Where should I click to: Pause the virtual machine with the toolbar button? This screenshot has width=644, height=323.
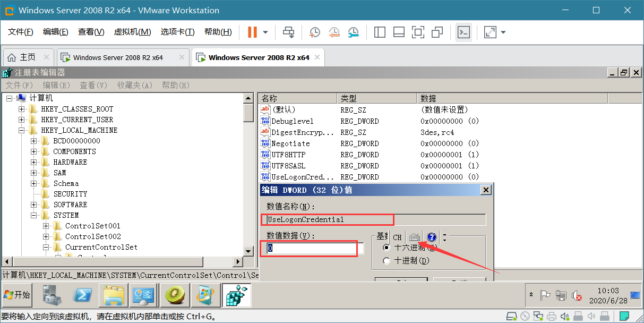pos(252,32)
